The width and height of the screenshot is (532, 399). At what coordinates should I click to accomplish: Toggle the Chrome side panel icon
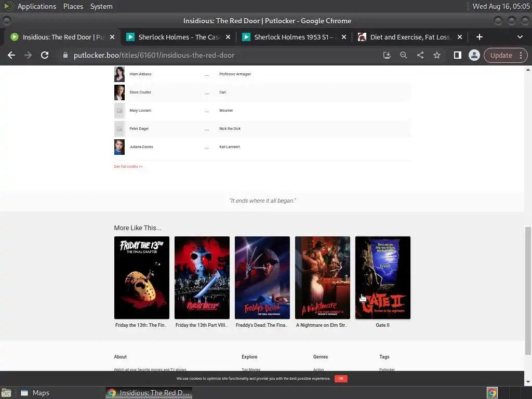pyautogui.click(x=457, y=55)
